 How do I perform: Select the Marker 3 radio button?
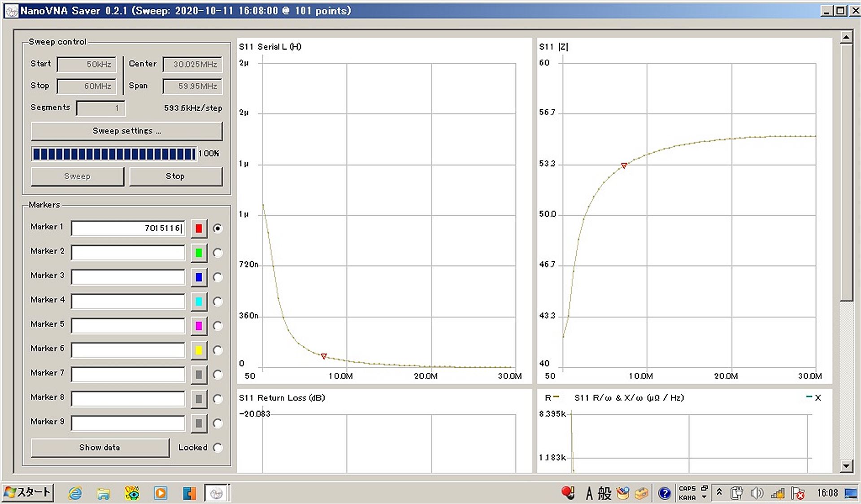coord(217,277)
